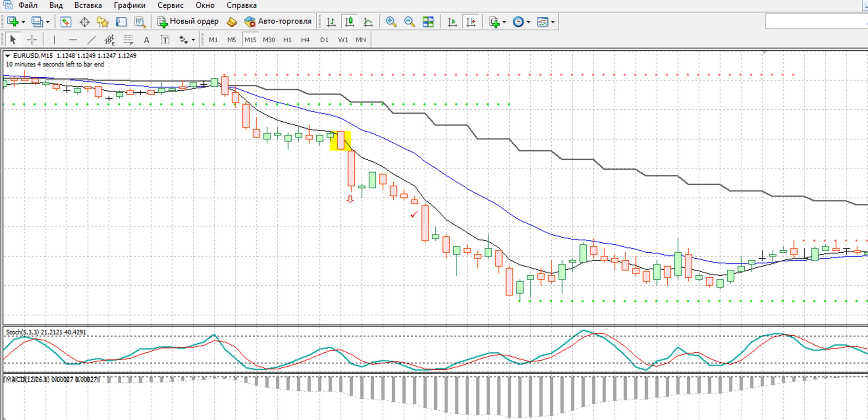Select the Equidistant Channel tool
The height and width of the screenshot is (420, 868).
pos(110,40)
